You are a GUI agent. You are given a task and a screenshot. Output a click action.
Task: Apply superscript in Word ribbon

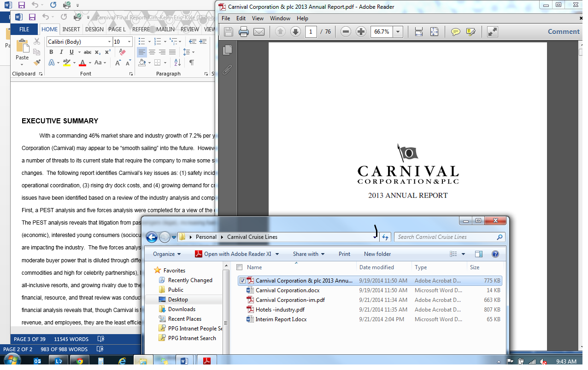point(108,52)
